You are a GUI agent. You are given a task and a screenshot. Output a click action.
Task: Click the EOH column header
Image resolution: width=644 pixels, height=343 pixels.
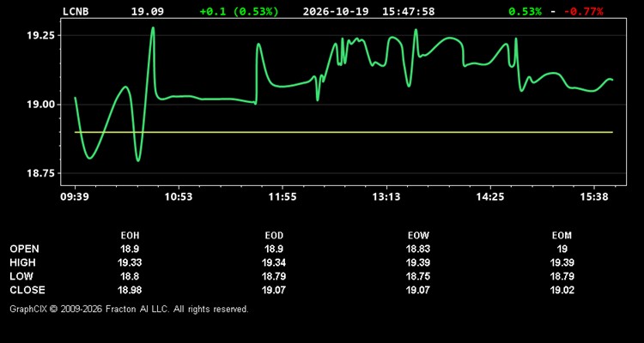(130, 236)
